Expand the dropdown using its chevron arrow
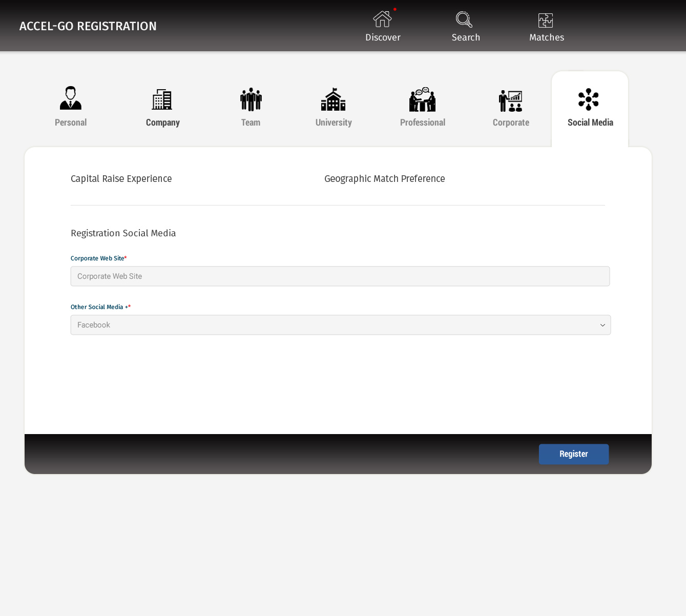 coord(602,325)
